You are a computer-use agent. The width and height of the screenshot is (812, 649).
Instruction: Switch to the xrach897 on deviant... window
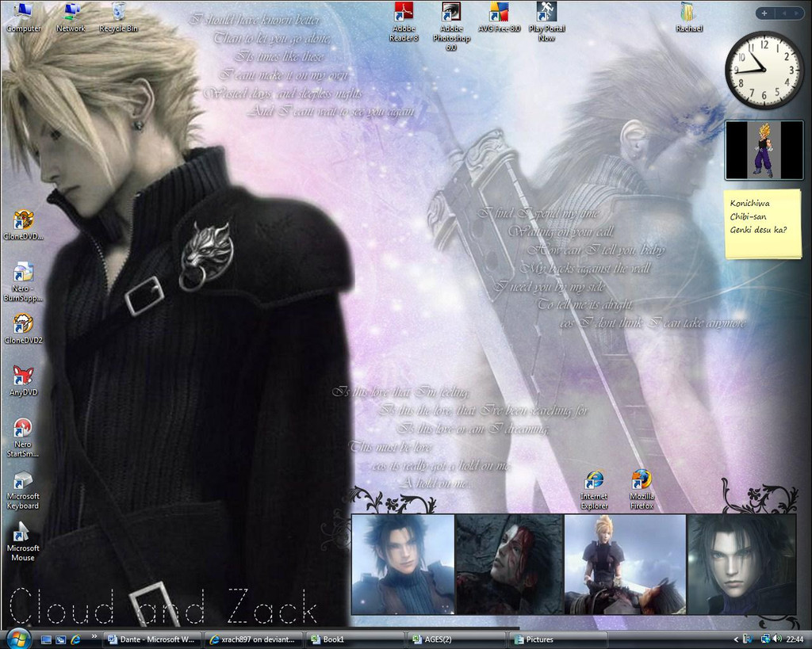point(253,639)
